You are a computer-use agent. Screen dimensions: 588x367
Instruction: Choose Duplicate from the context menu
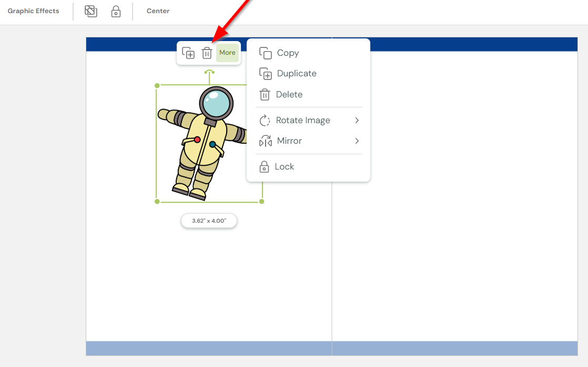pyautogui.click(x=297, y=73)
